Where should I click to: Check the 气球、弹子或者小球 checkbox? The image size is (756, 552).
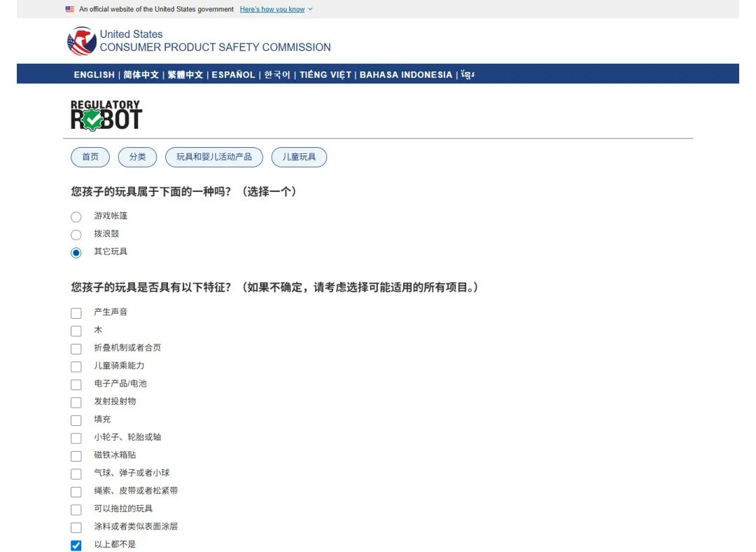click(76, 474)
